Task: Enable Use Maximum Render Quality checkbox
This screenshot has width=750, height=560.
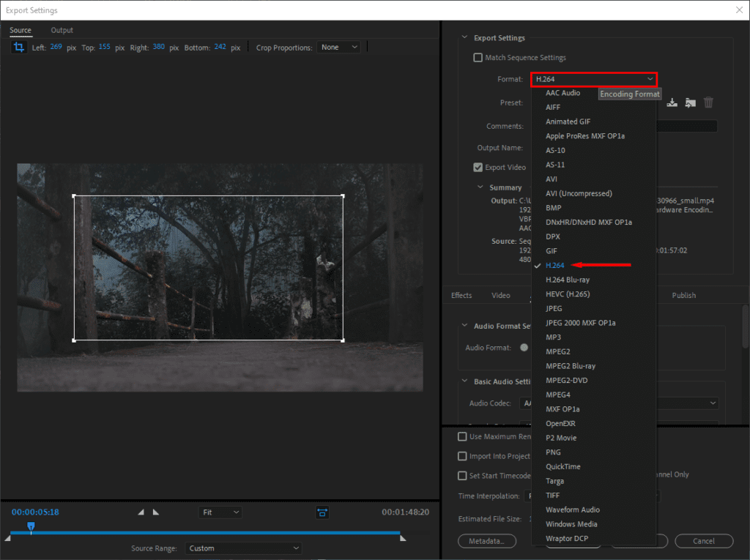Action: [462, 437]
